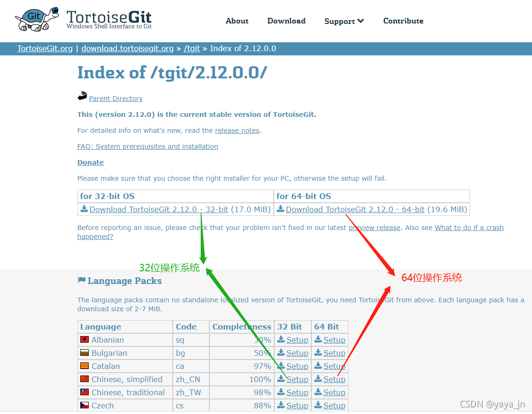Click the 'Completeness' column header

coord(241,327)
